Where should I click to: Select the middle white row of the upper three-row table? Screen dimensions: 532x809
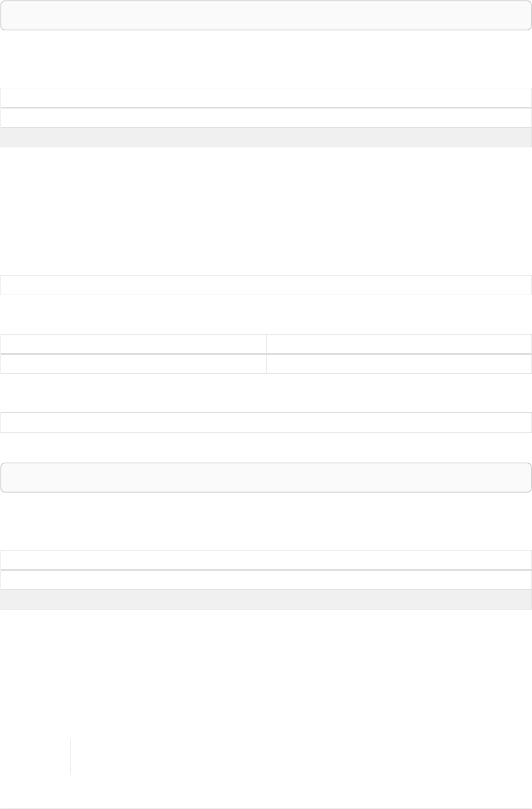pos(266,118)
